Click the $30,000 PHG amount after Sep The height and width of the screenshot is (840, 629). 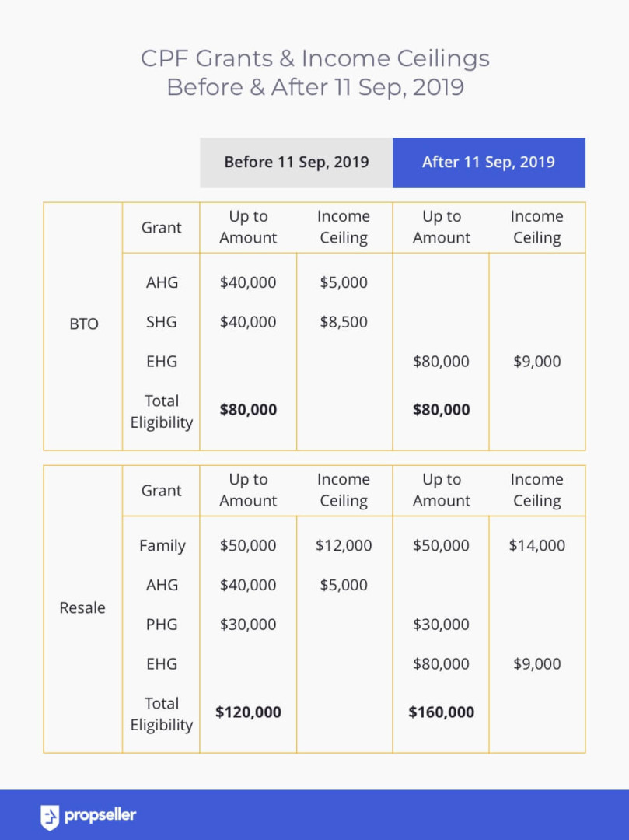pyautogui.click(x=441, y=625)
